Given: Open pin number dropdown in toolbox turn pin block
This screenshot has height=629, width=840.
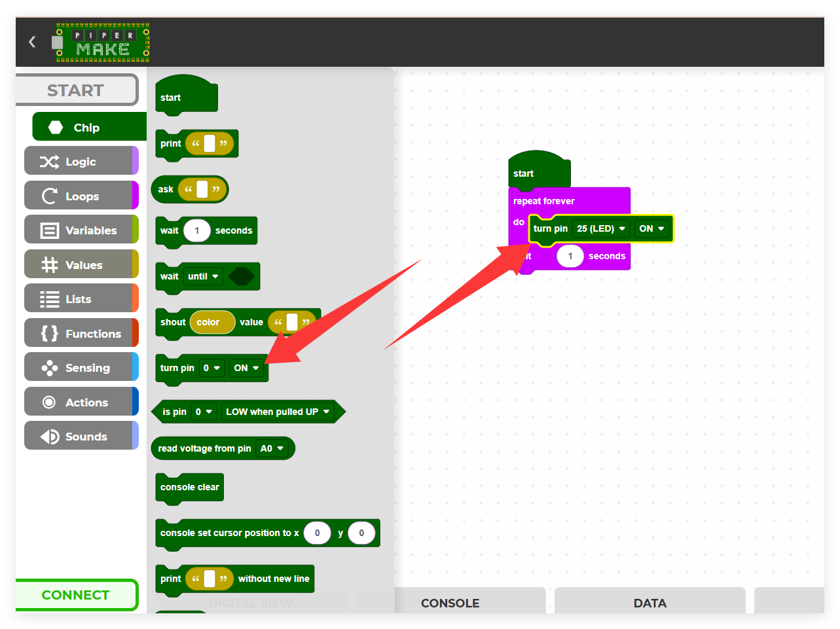Looking at the screenshot, I should pyautogui.click(x=211, y=368).
